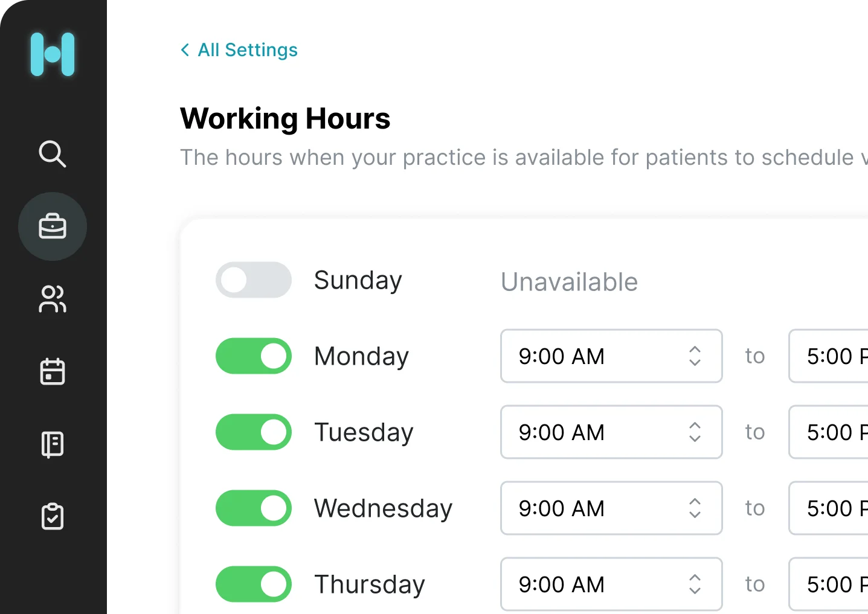Open the clipboard checklist icon
Screen dimensions: 868x614
(x=53, y=517)
